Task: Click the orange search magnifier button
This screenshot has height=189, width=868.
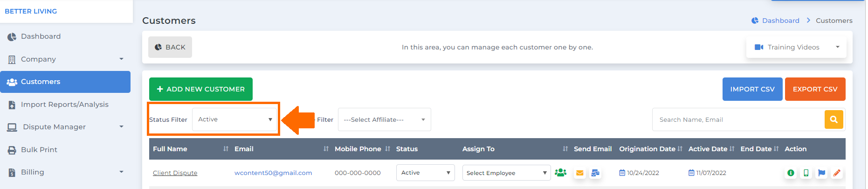Action: (834, 119)
